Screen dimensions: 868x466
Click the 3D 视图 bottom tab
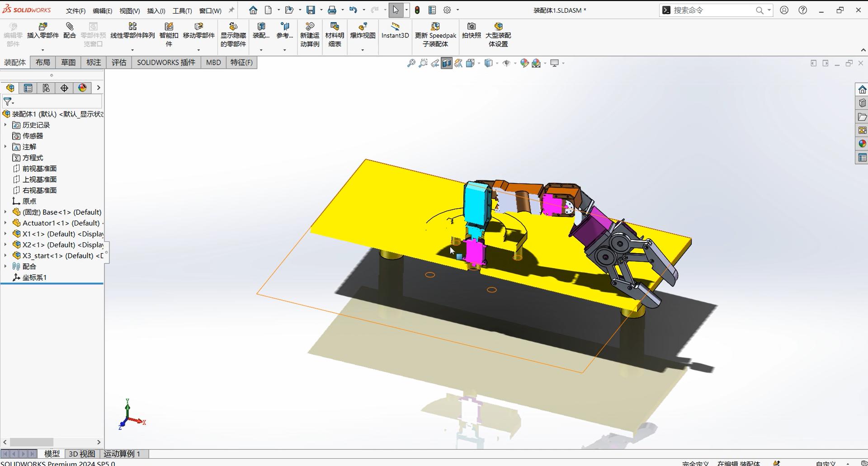tap(82, 454)
